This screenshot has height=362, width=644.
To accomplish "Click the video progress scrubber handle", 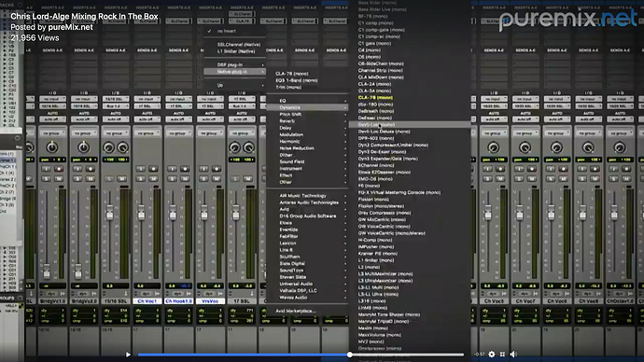I will pos(349,355).
